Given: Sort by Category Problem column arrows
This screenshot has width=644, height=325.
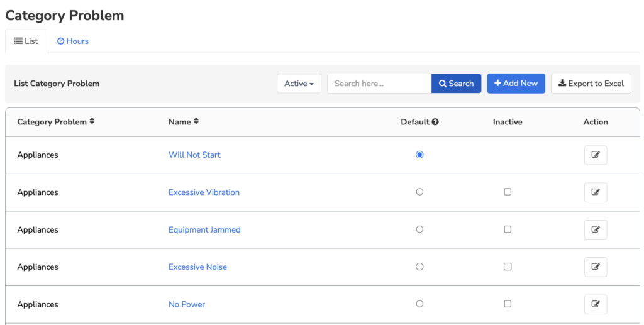Looking at the screenshot, I should [92, 121].
